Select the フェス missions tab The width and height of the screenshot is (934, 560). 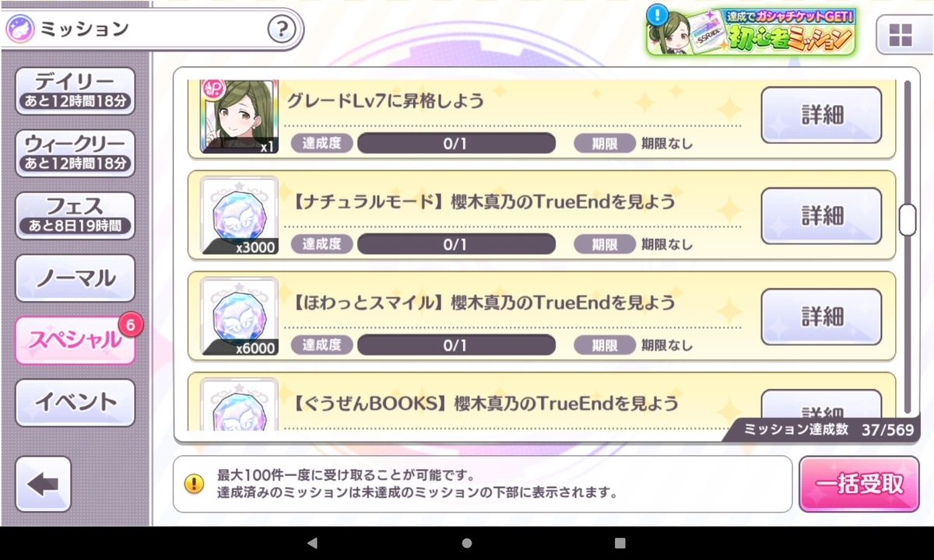click(x=75, y=215)
